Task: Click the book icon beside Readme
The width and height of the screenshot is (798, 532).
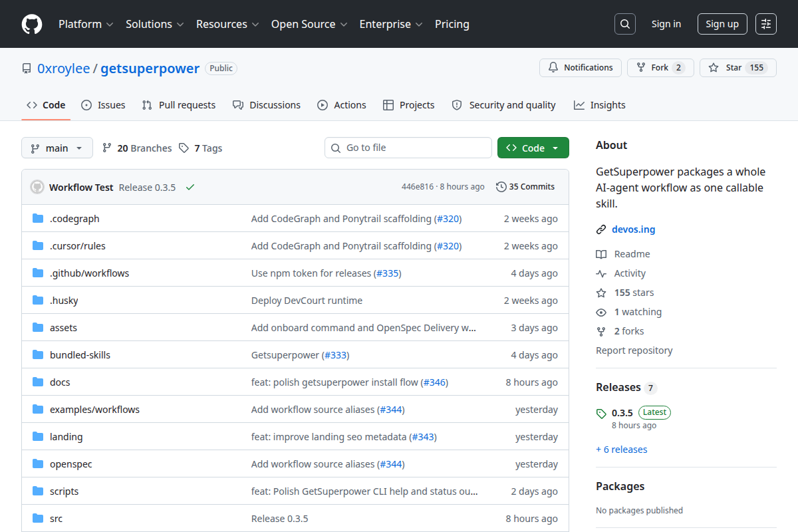Action: coord(601,254)
